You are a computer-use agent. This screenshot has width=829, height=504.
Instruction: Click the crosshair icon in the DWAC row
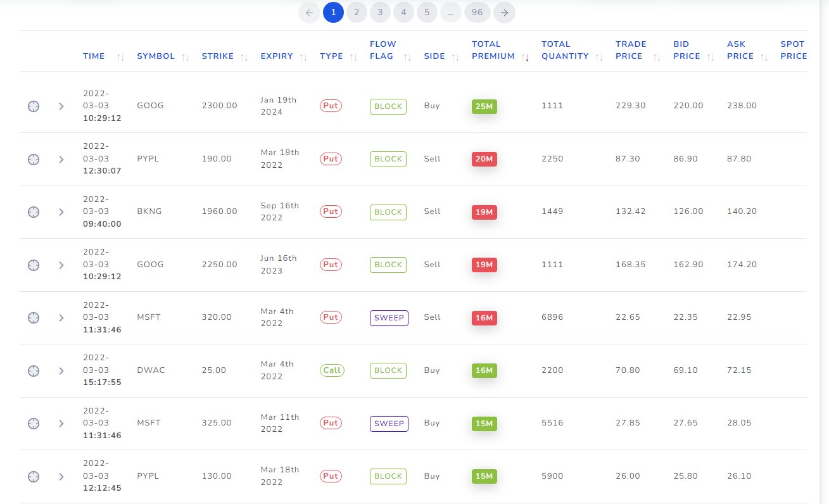pos(34,370)
